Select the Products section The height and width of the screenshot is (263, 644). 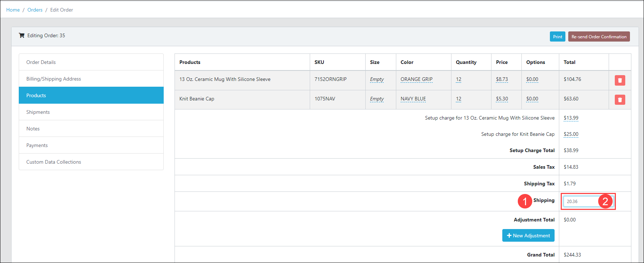91,95
